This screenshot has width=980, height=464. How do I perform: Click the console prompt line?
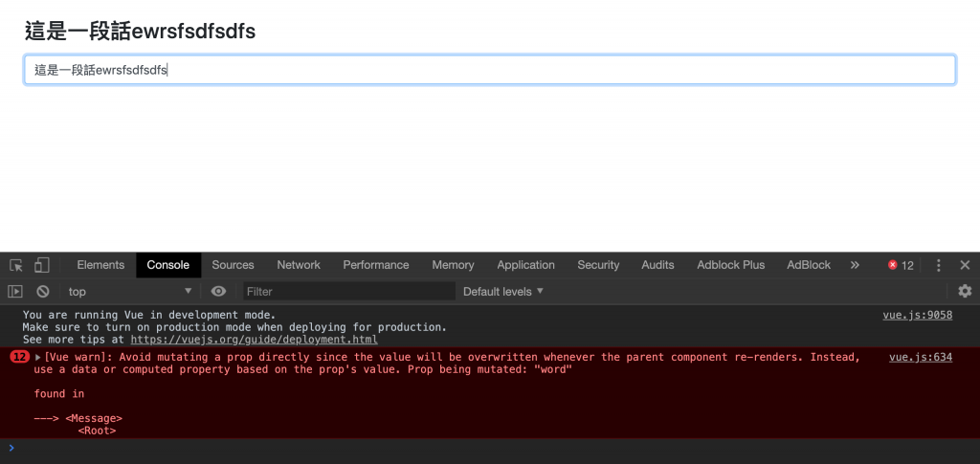coord(490,448)
